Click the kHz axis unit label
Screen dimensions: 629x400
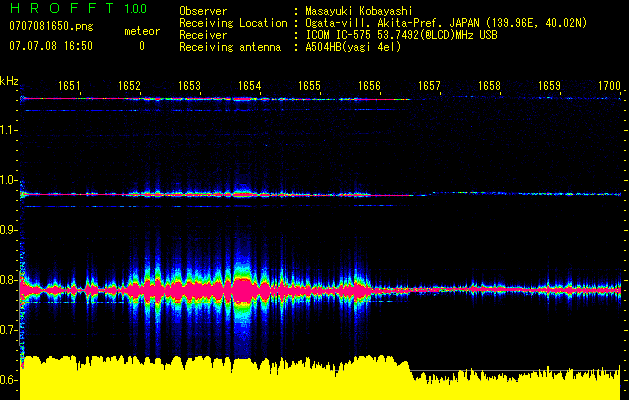pos(9,81)
